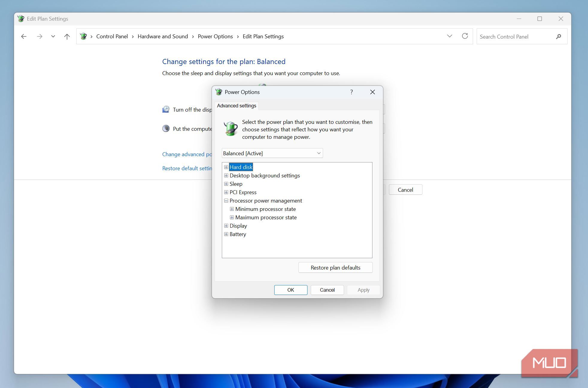This screenshot has width=588, height=388.
Task: Expand the Sleep node
Action: click(x=226, y=184)
